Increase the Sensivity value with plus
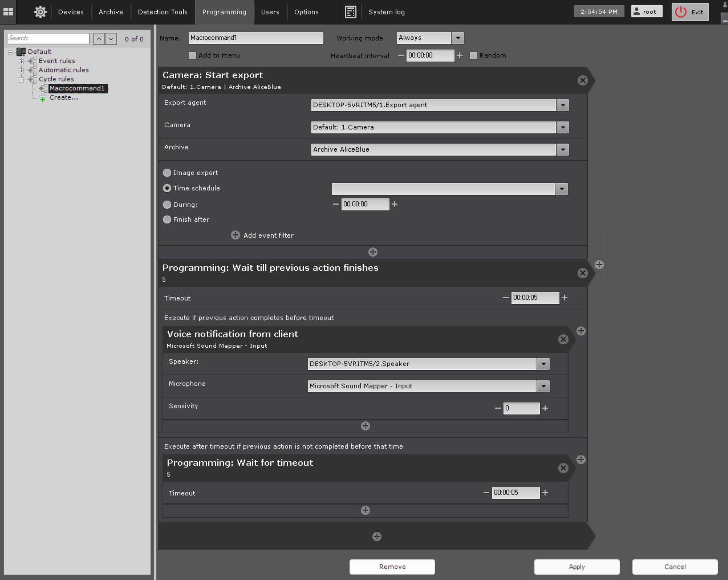Viewport: 728px width, 580px height. pyautogui.click(x=545, y=408)
